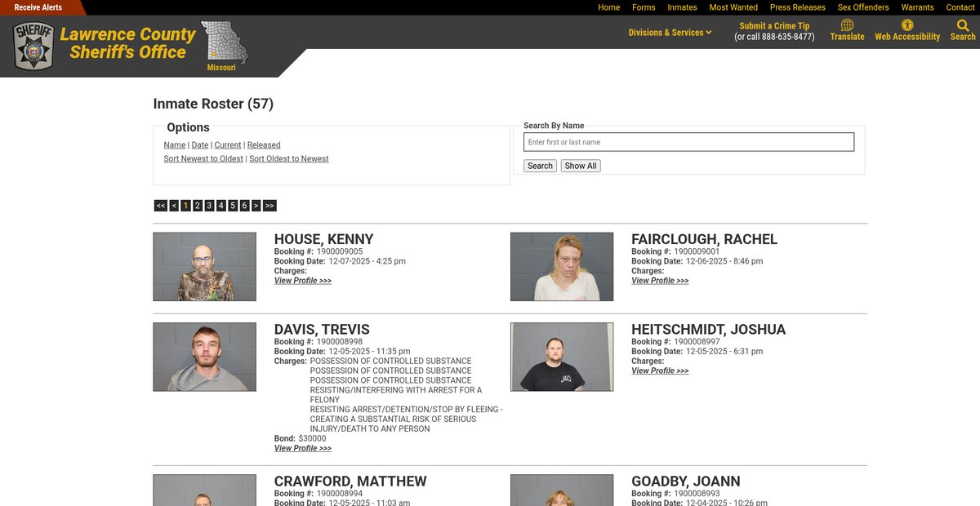Go to first page with << button
The height and width of the screenshot is (506, 980).
pyautogui.click(x=161, y=206)
